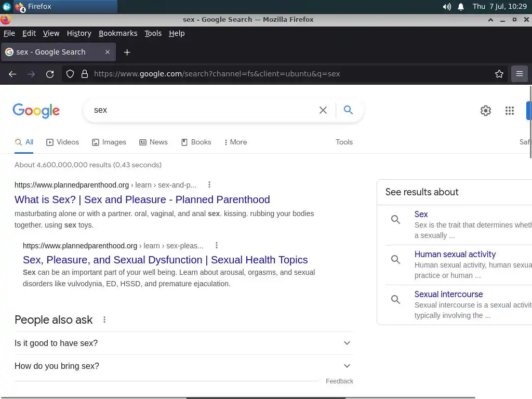Screen dimensions: 532x399
Task: Switch to the Videos tab
Action: pos(62,142)
